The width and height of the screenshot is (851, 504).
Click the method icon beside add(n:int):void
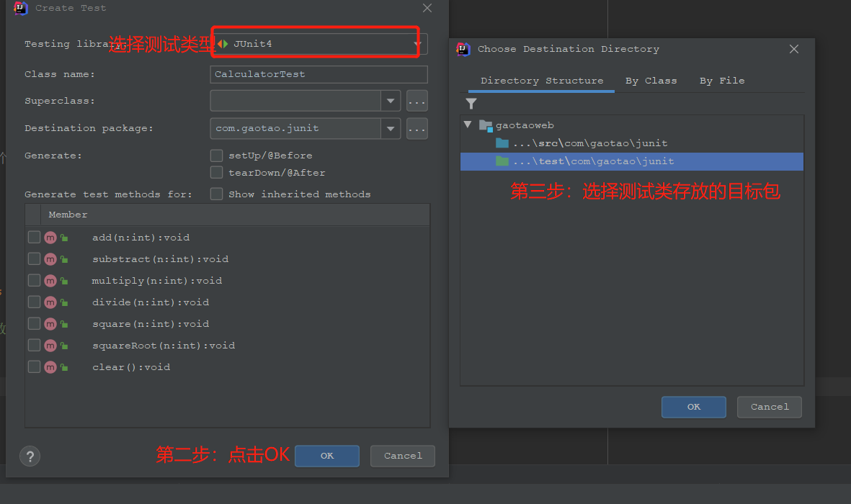[x=50, y=237]
